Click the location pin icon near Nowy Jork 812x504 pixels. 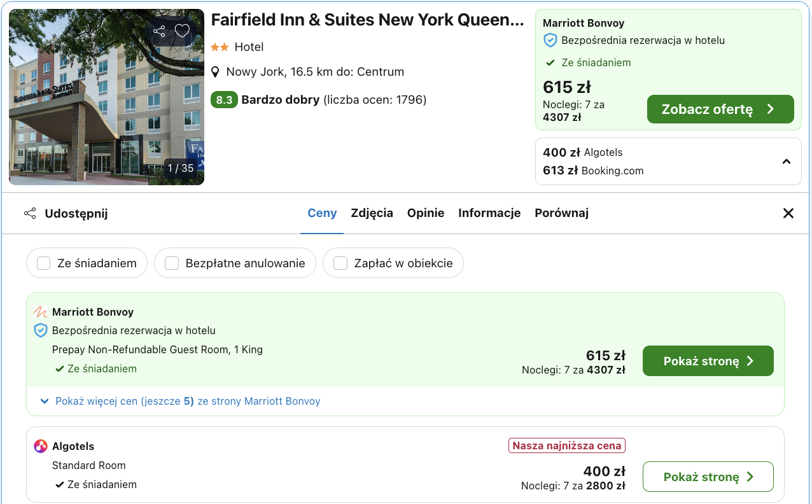pyautogui.click(x=216, y=72)
